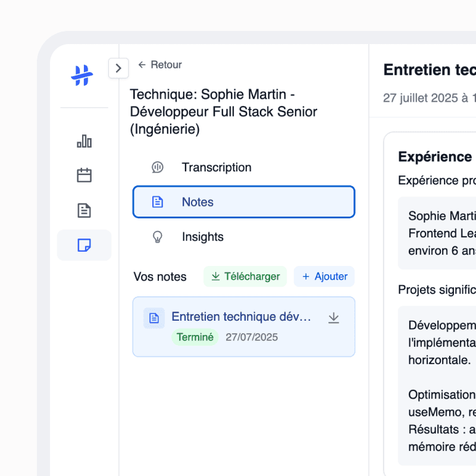Click the Projets signific… label
The width and height of the screenshot is (476, 476).
[x=437, y=290]
